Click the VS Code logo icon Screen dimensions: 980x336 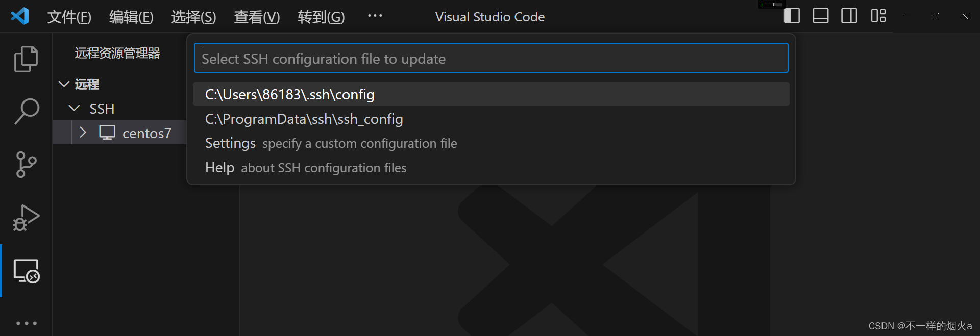tap(20, 17)
